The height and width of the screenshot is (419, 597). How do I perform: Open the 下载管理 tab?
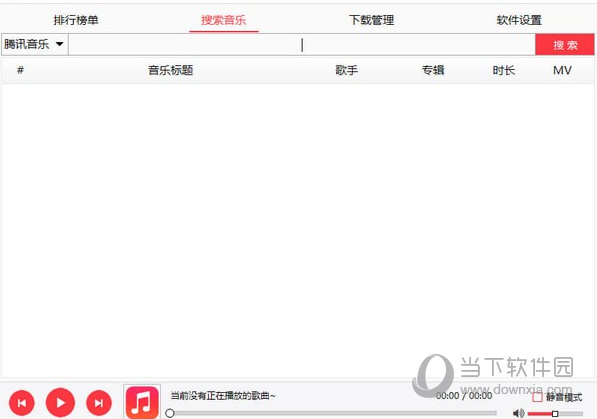[x=372, y=20]
